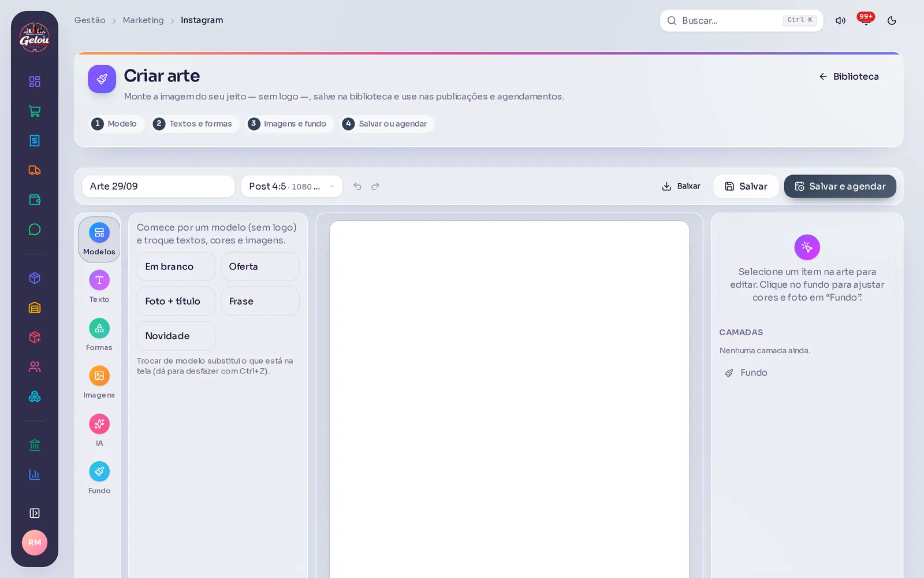The width and height of the screenshot is (924, 578).
Task: Select the Imagens tool
Action: 99,383
